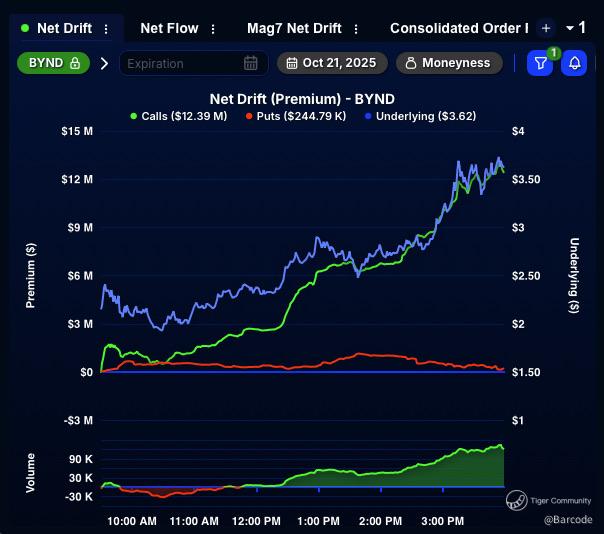Click money bag icon on Moneyness

tap(411, 63)
